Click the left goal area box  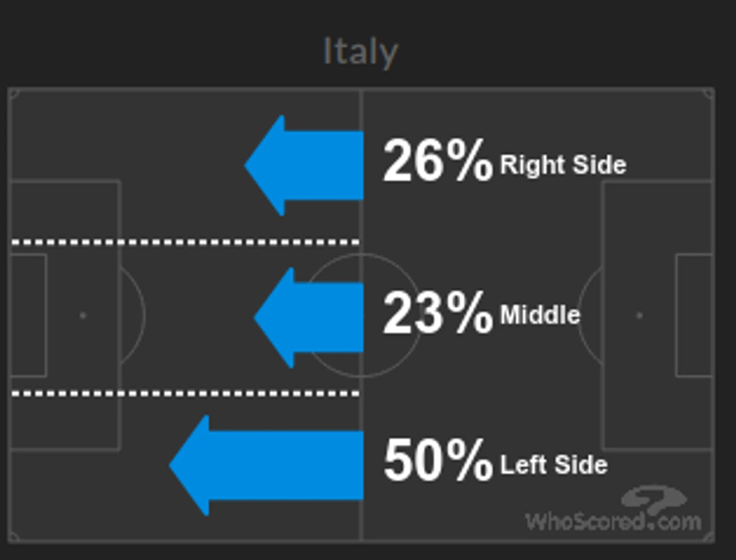point(28,315)
